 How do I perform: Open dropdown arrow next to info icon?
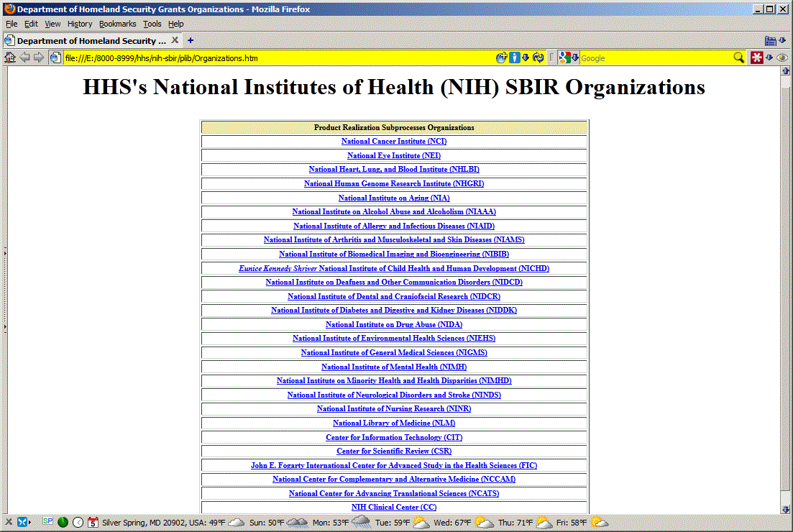click(x=526, y=58)
